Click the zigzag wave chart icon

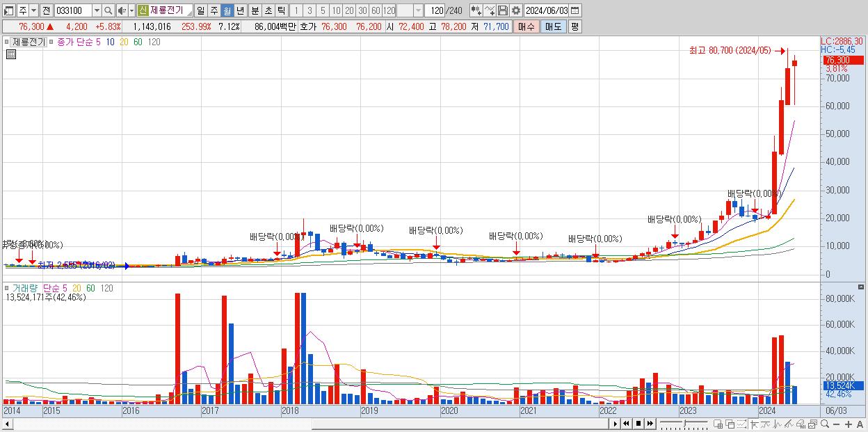778,424
